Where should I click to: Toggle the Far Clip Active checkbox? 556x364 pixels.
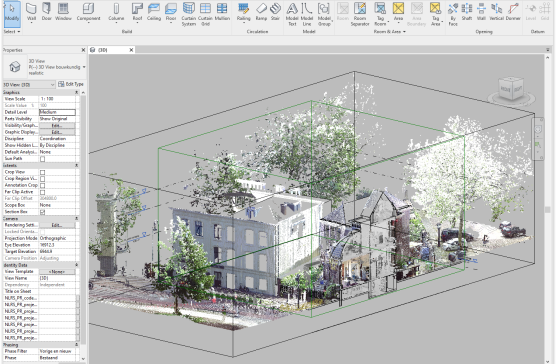43,192
